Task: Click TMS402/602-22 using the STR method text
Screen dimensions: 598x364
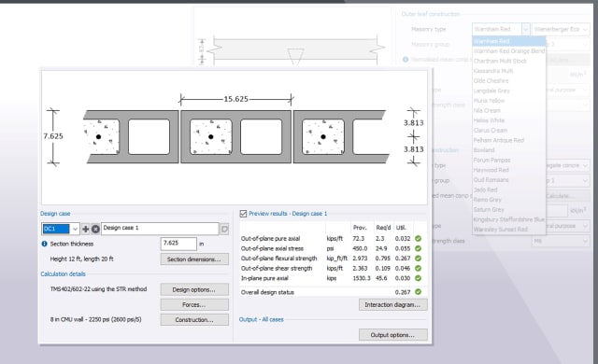Action: click(x=98, y=289)
